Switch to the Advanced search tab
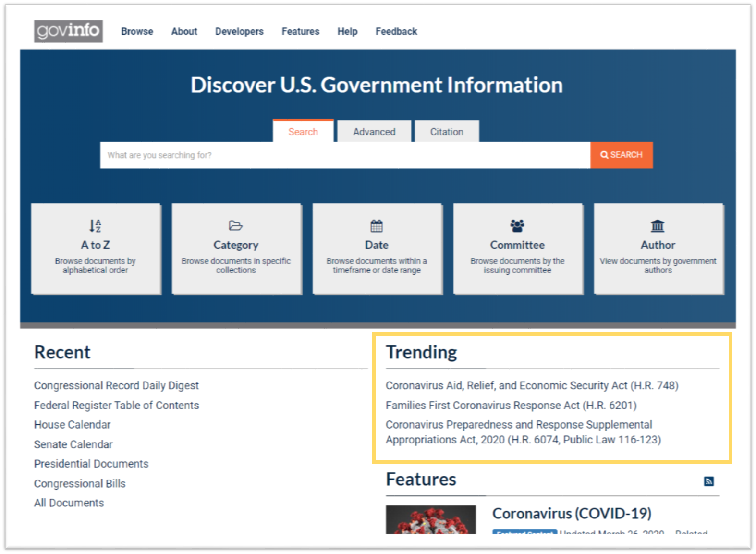 [374, 132]
